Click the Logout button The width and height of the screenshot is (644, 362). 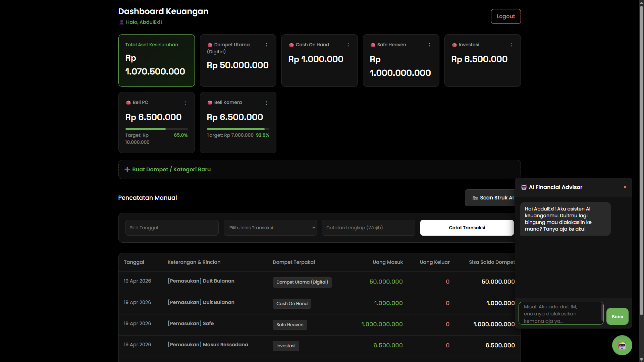click(505, 16)
